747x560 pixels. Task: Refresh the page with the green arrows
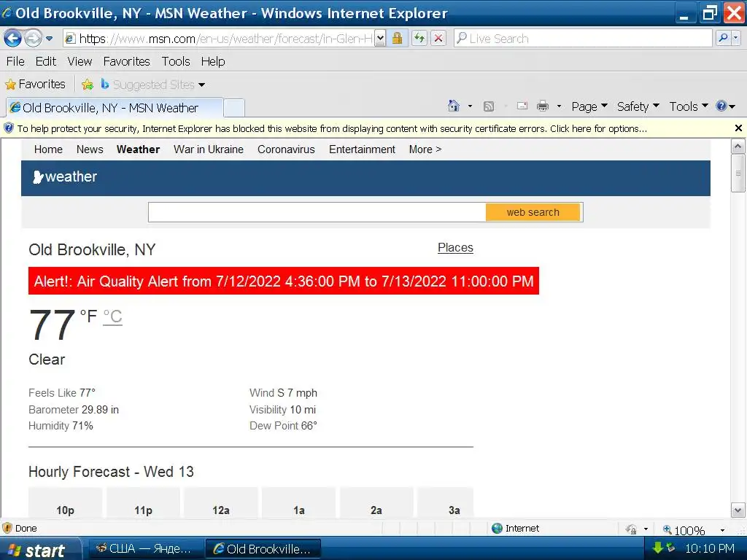click(419, 38)
